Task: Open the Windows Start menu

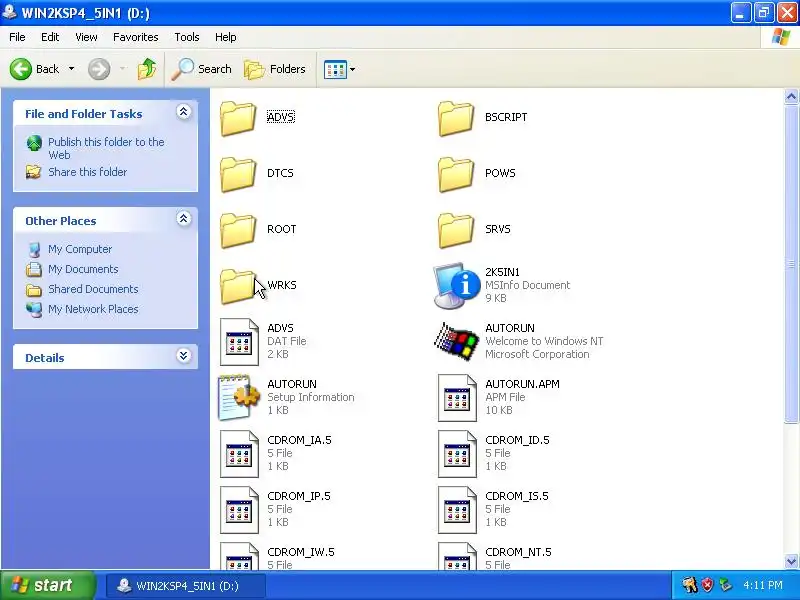Action: (x=48, y=585)
